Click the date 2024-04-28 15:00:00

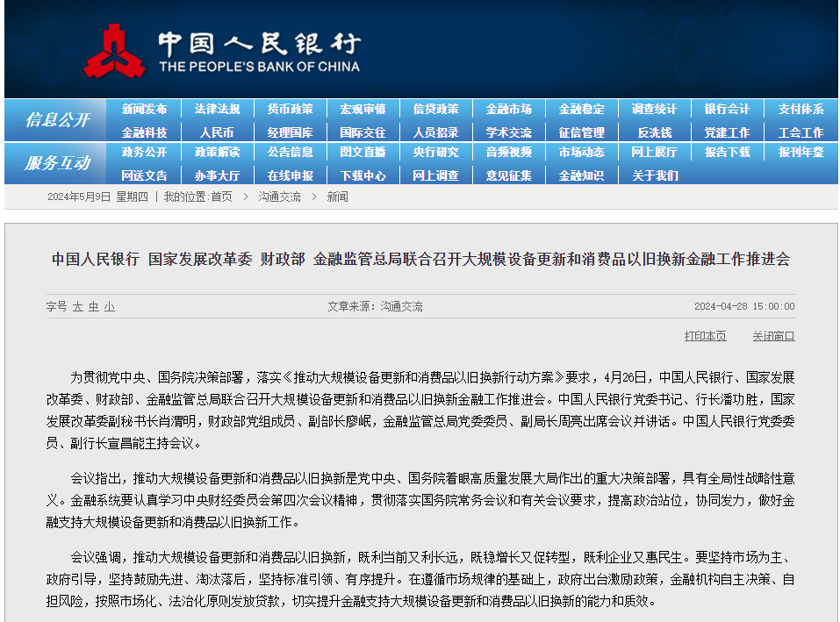point(744,307)
